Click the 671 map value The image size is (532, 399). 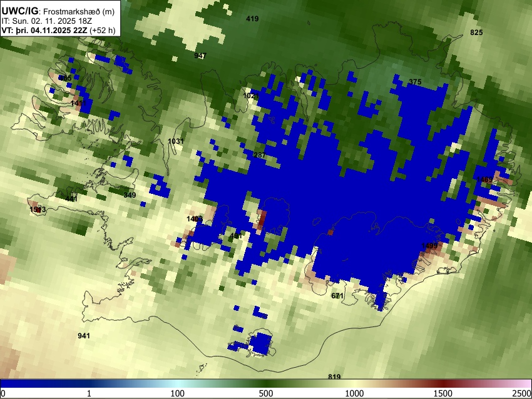(337, 296)
